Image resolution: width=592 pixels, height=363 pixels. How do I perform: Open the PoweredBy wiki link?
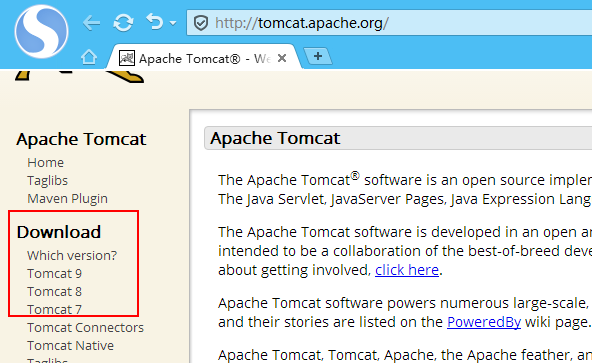(x=484, y=322)
